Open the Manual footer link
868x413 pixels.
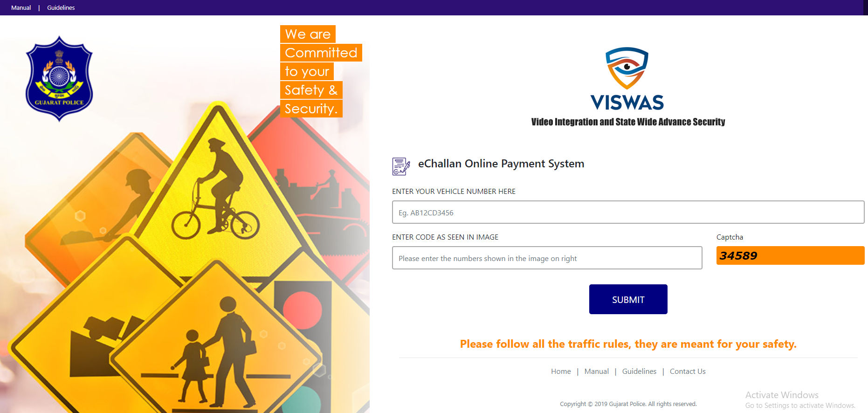click(x=596, y=372)
